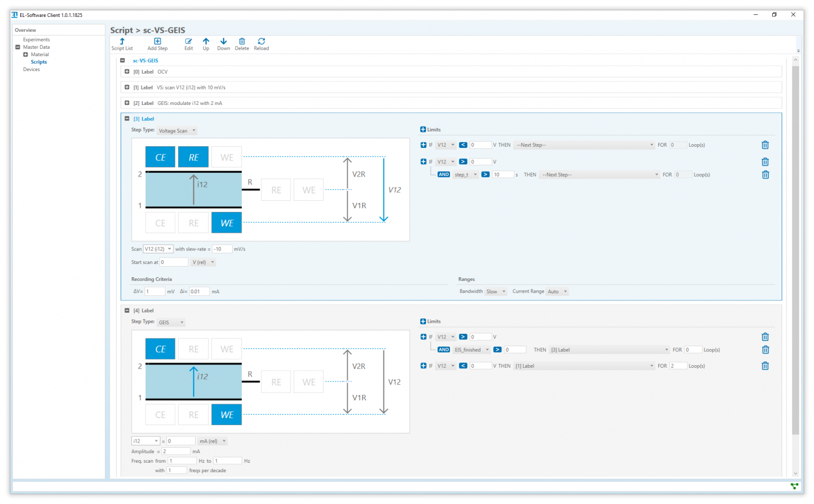The width and height of the screenshot is (814, 504).
Task: Click the sc-VS-GEIS script name link
Action: pyautogui.click(x=145, y=60)
